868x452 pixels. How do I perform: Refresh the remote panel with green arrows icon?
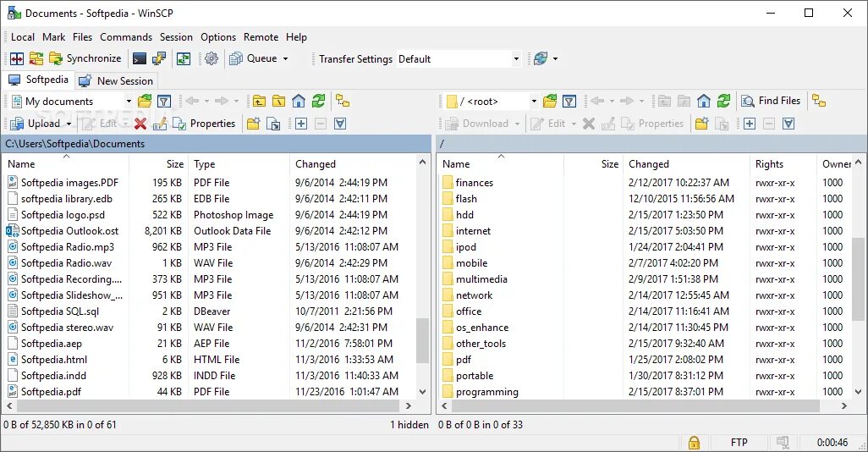[723, 102]
